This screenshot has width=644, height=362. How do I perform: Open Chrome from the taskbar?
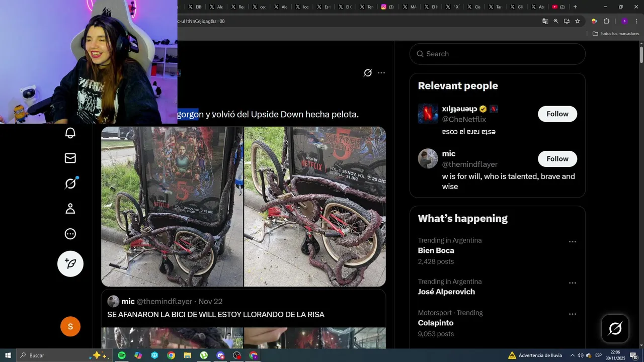point(171,355)
